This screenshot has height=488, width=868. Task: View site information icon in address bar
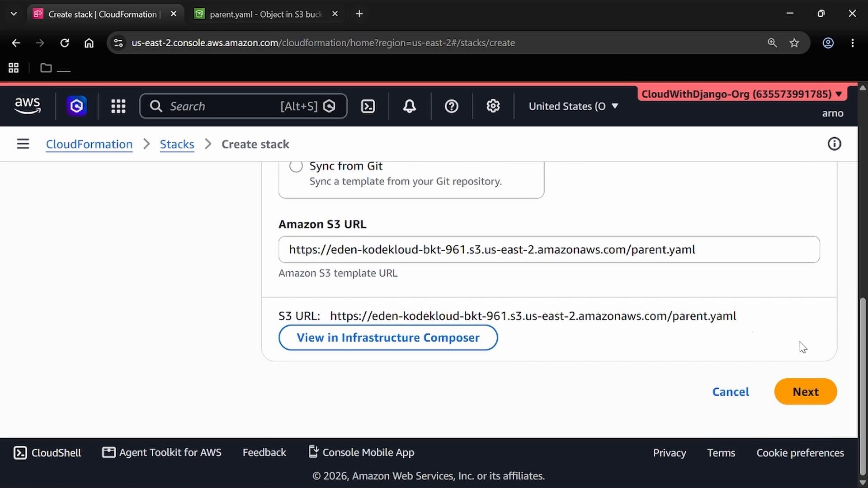point(118,43)
